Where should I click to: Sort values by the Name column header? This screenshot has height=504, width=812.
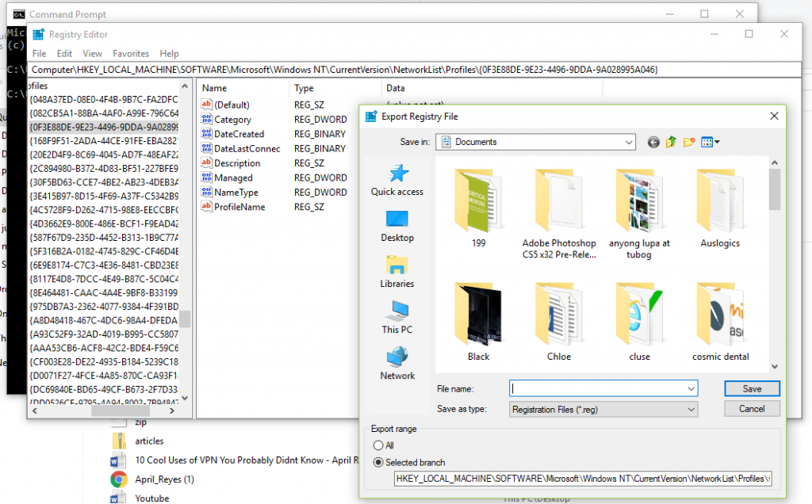(x=243, y=88)
